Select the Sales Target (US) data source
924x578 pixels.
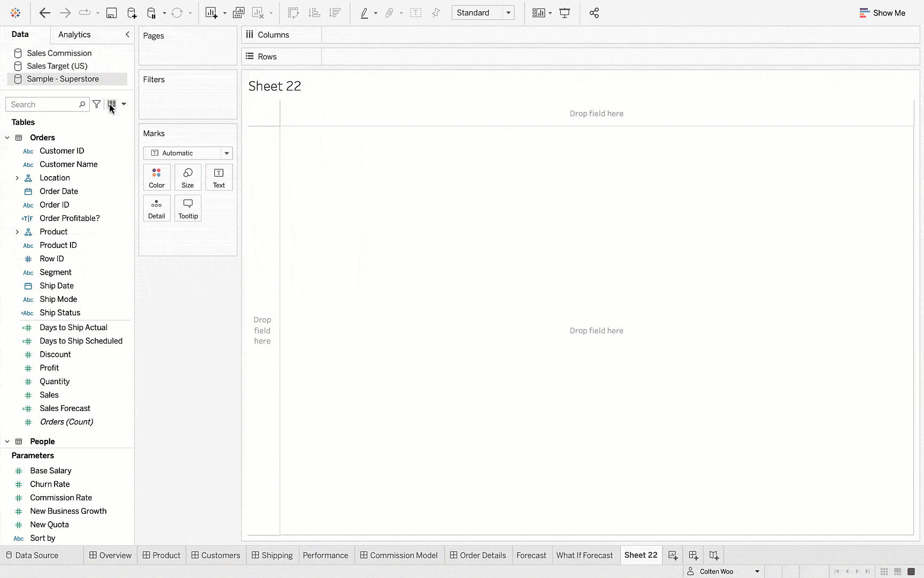point(57,66)
